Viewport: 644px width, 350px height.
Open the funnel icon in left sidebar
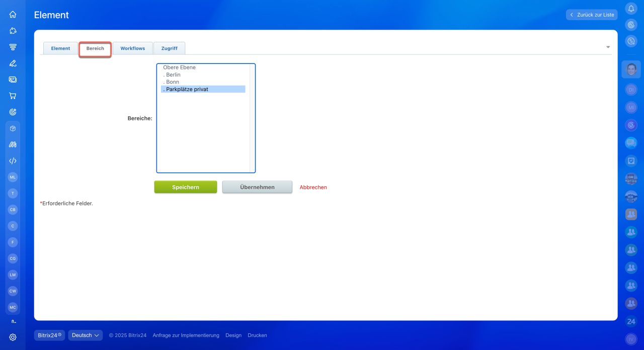pyautogui.click(x=13, y=47)
